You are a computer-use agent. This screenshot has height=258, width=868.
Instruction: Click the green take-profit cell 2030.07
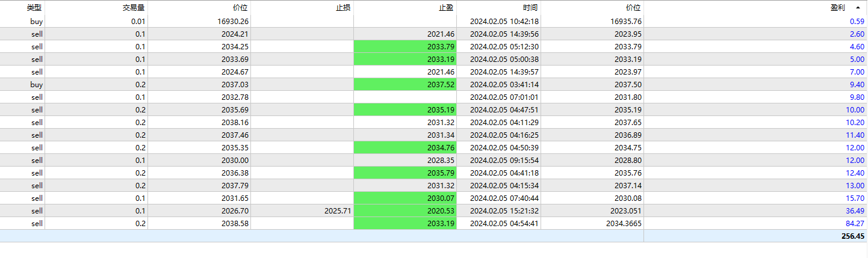coord(405,198)
